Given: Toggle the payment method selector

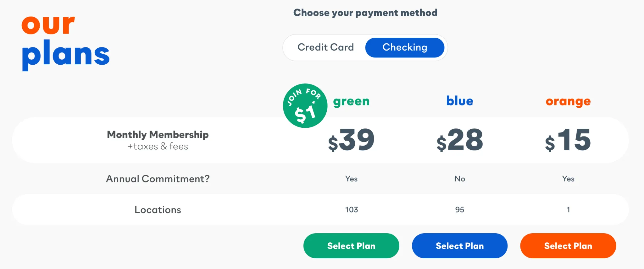Looking at the screenshot, I should click(x=364, y=47).
